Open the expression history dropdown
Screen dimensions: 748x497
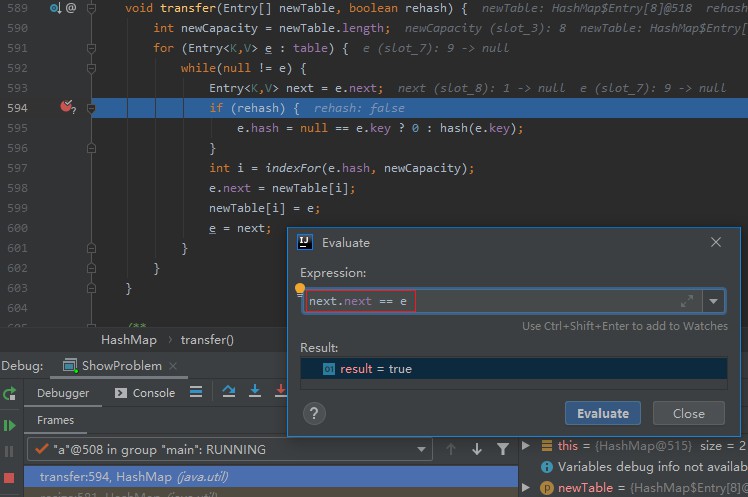click(714, 301)
